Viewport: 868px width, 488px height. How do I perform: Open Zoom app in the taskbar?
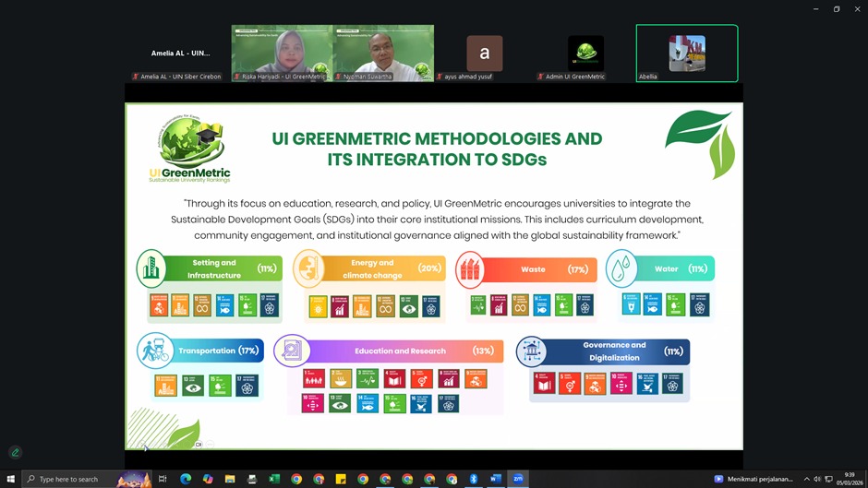tap(518, 479)
